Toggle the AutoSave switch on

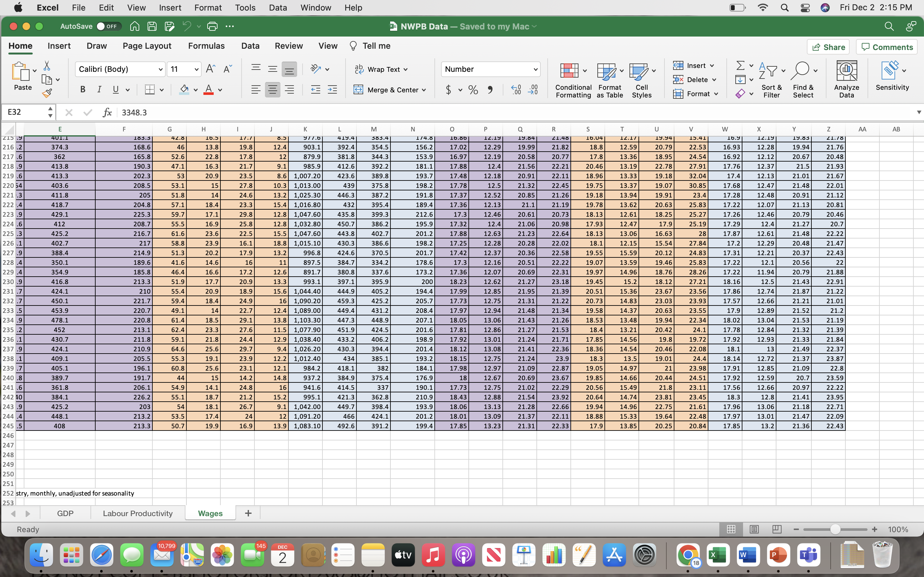click(x=108, y=26)
